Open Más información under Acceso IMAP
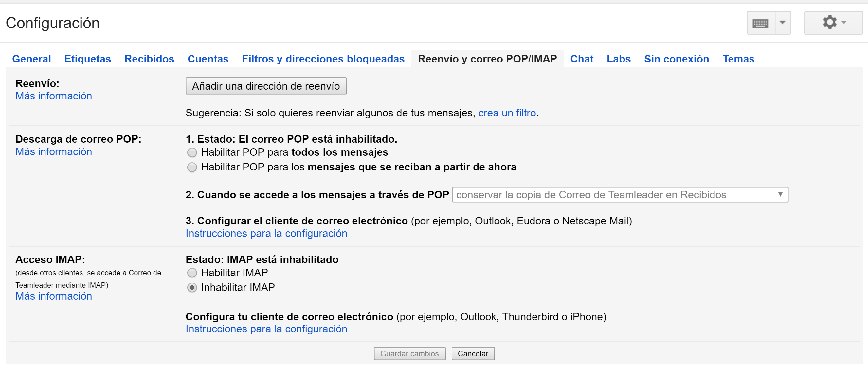This screenshot has height=373, width=868. 54,296
